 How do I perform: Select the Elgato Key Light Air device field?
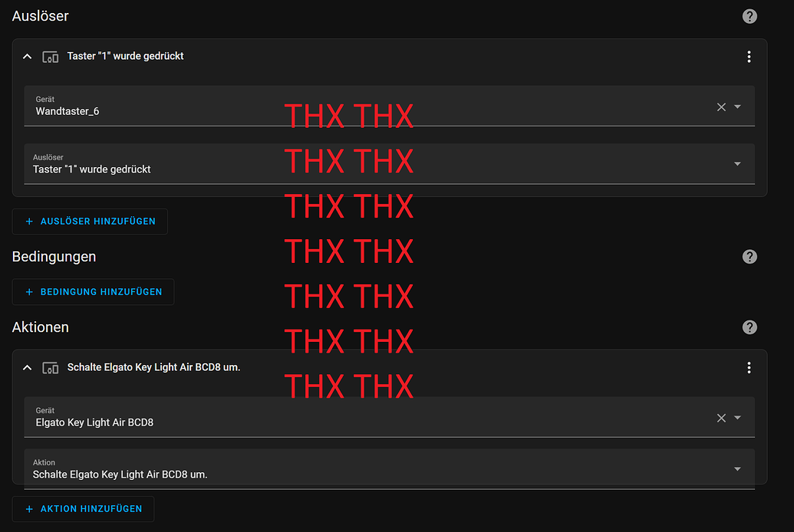tap(390, 417)
